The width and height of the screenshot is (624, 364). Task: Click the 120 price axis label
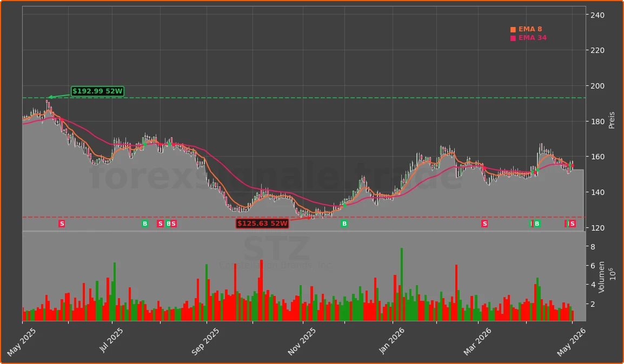598,228
